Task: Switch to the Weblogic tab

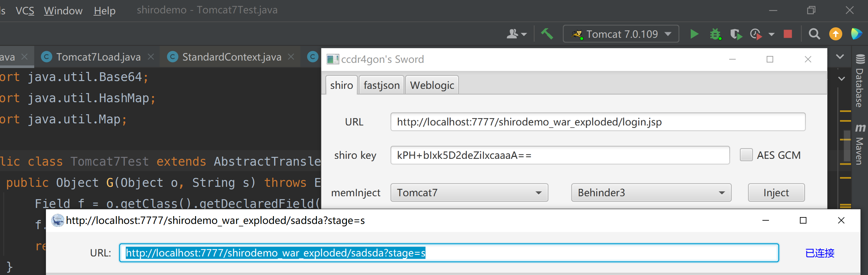Action: (x=432, y=85)
